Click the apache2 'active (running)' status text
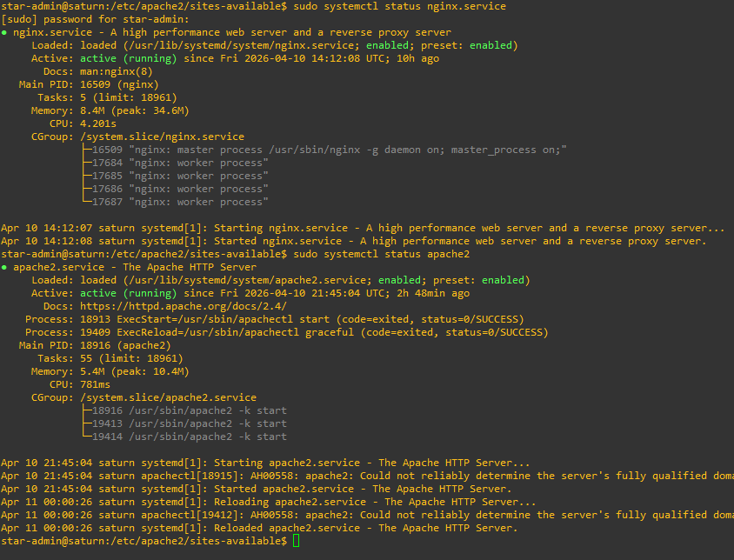This screenshot has width=734, height=560. click(x=128, y=293)
